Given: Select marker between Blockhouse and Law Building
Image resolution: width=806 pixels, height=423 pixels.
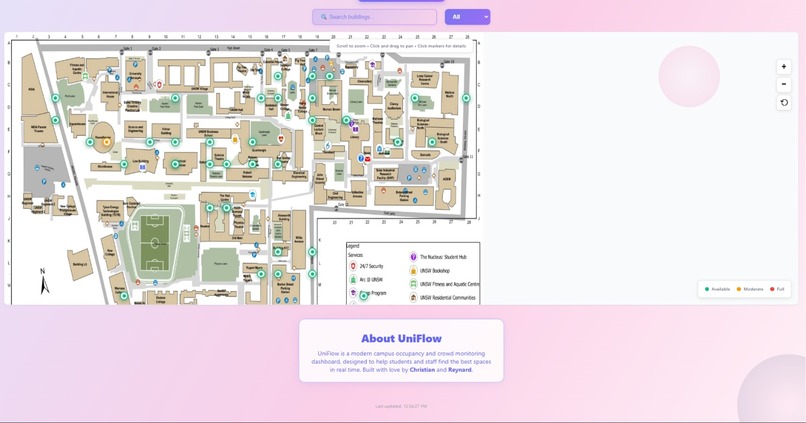Looking at the screenshot, I should coord(124,164).
